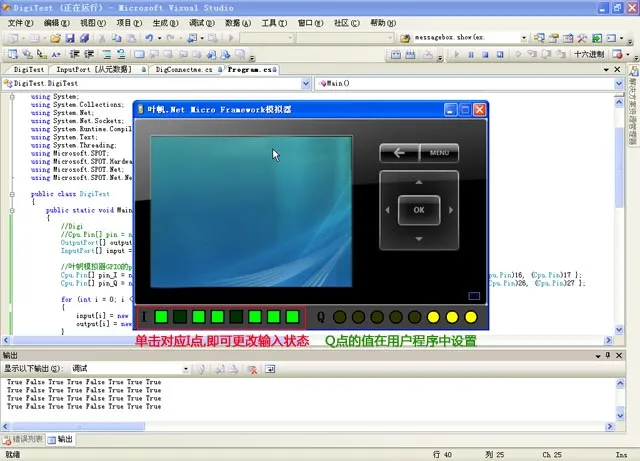The image size is (640, 461).
Task: Click the Save All toolbar icon
Action: coord(84,38)
